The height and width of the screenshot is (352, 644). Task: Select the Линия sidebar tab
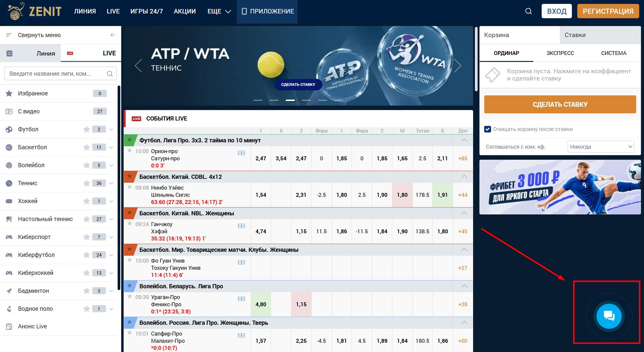tap(31, 53)
